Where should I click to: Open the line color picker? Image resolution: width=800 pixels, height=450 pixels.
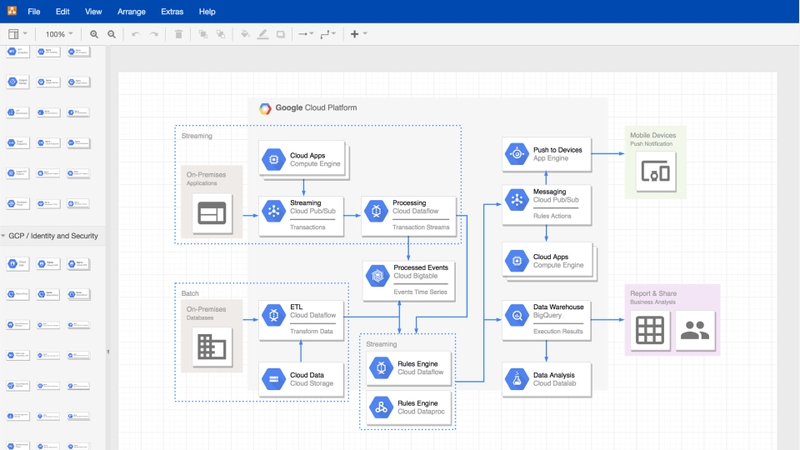tap(263, 34)
